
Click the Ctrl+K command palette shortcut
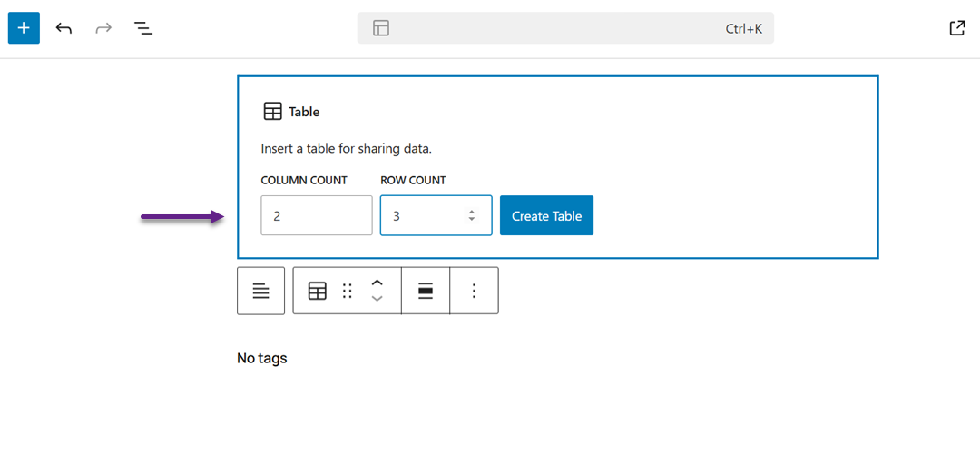[743, 28]
